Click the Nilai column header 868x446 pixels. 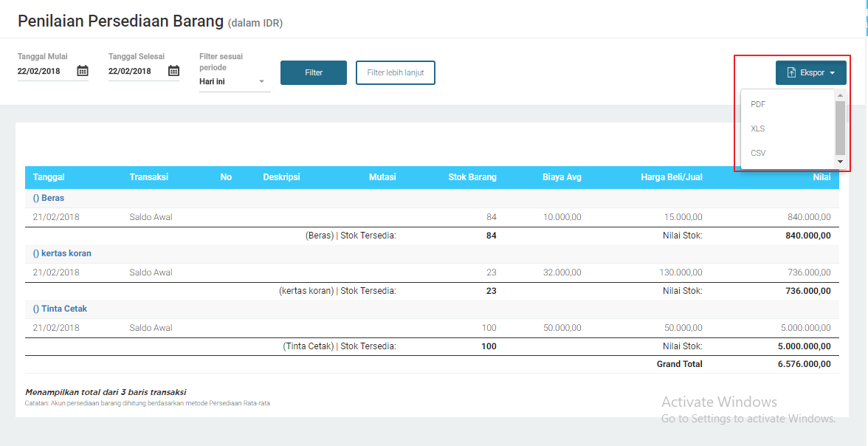point(821,177)
